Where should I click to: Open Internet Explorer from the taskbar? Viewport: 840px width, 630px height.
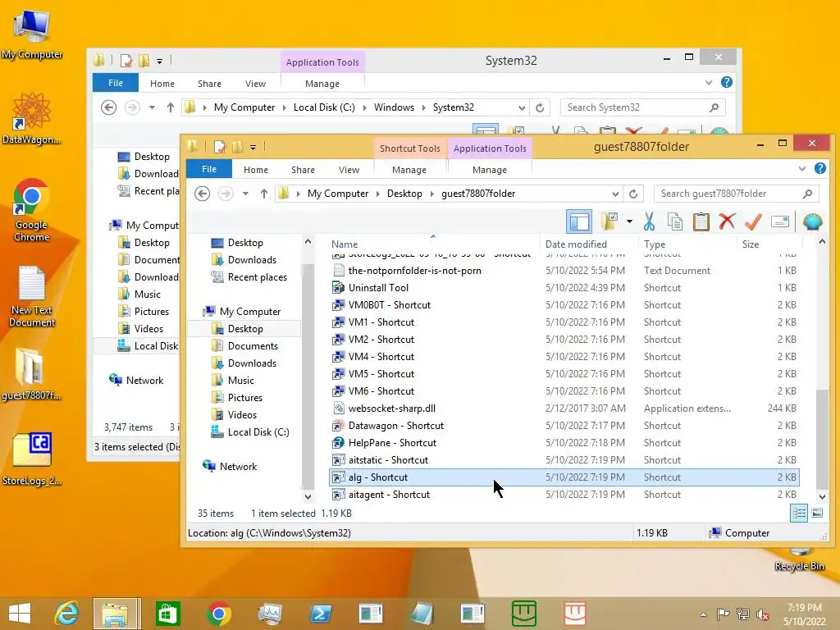(66, 614)
